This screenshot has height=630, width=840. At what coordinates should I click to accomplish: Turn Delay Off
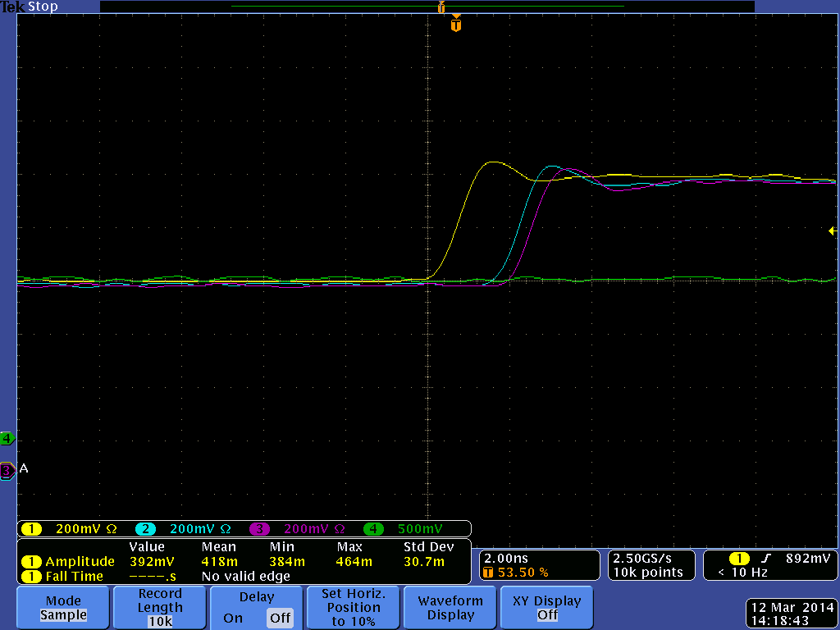point(281,618)
